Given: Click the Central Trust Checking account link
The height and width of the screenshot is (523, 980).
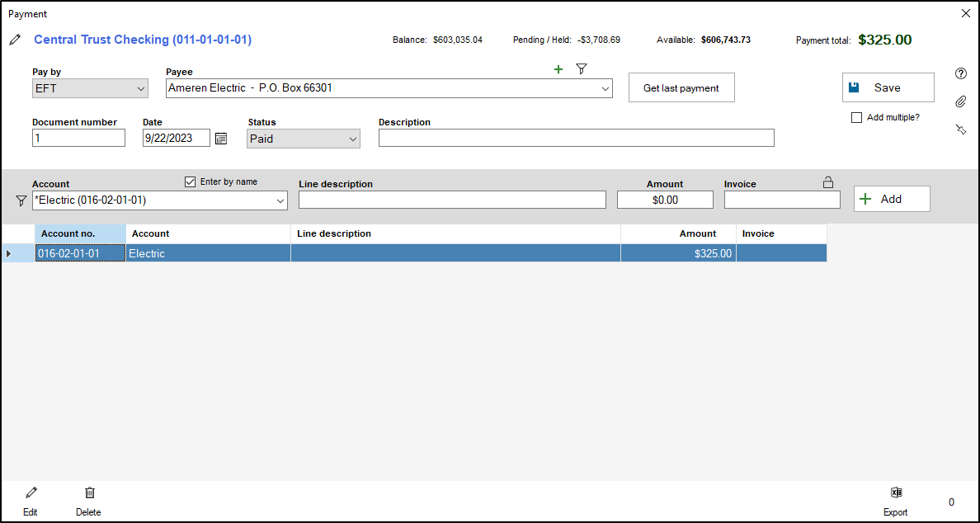Looking at the screenshot, I should (x=143, y=40).
